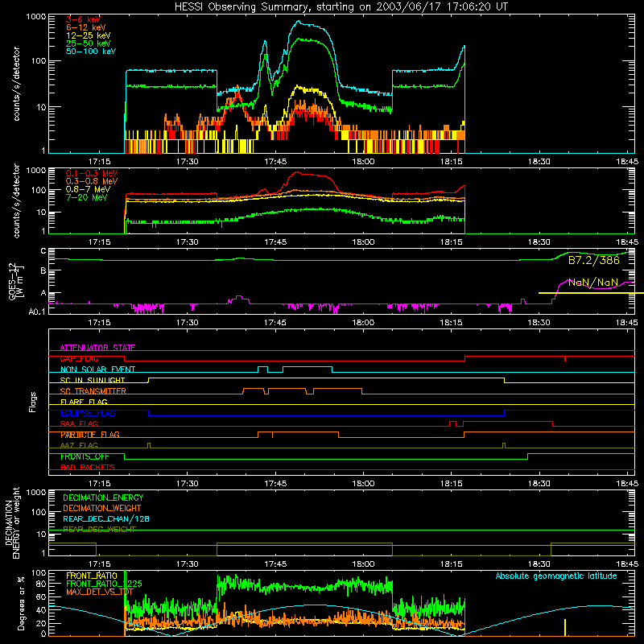This screenshot has height=644, width=644.
Task: Click the B7.2/386 GOES annotation
Action: [x=594, y=260]
